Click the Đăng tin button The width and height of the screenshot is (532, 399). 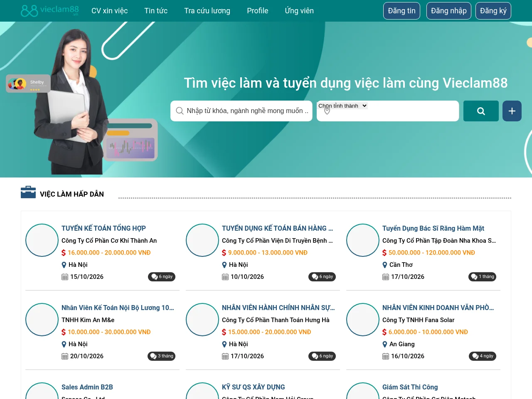point(401,11)
